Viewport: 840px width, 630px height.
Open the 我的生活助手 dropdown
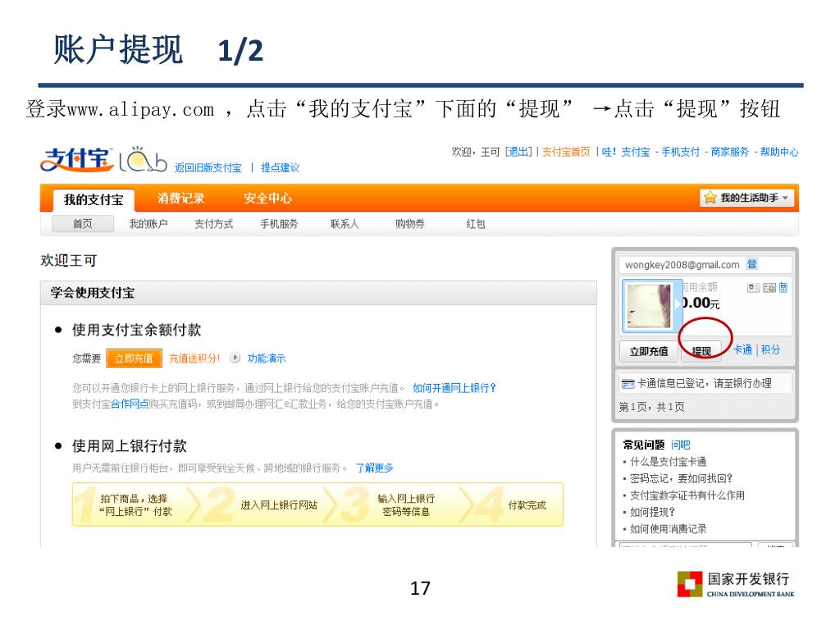pos(746,198)
